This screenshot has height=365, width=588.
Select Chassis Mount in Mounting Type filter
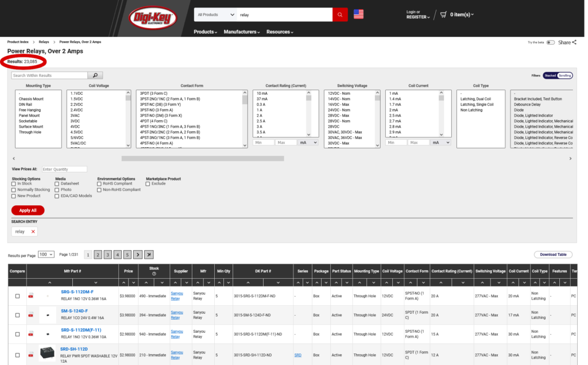(31, 99)
